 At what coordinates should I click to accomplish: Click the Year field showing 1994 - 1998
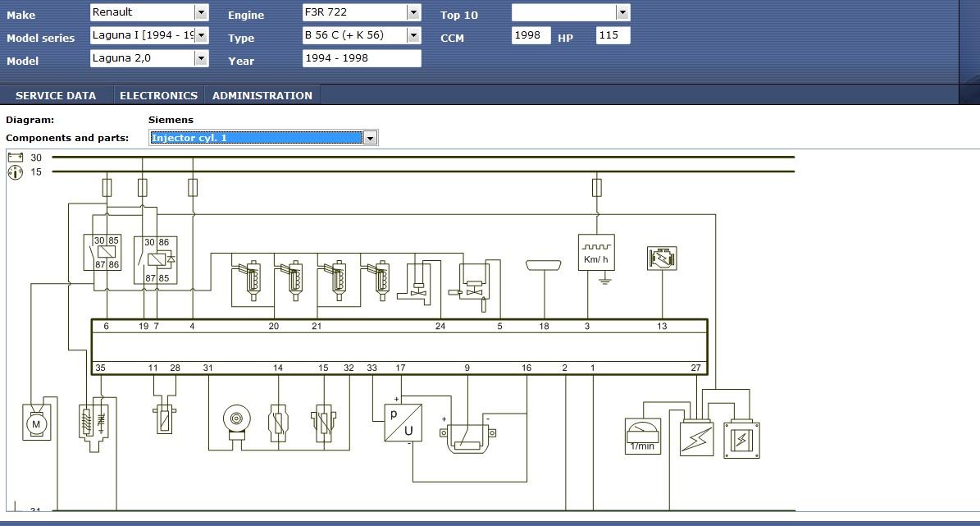coord(361,58)
